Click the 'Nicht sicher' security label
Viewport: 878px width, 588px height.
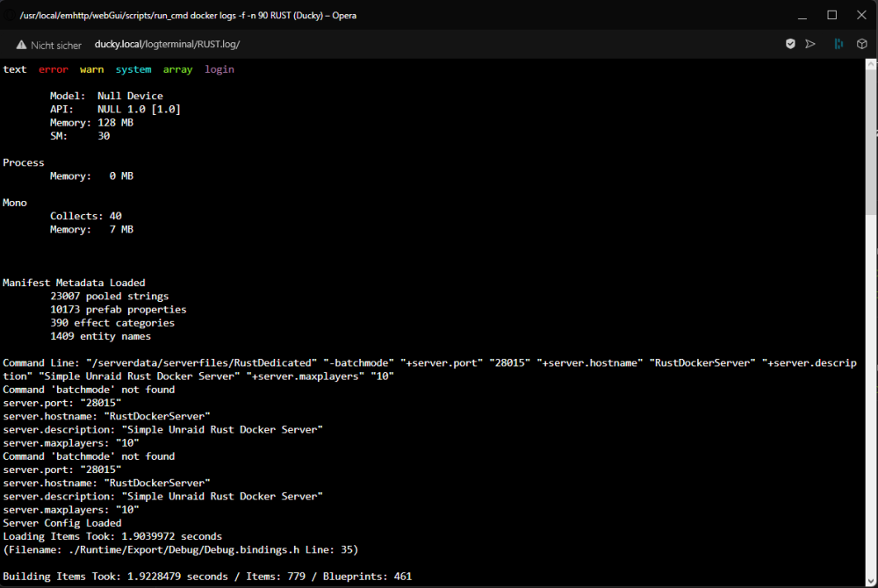56,46
